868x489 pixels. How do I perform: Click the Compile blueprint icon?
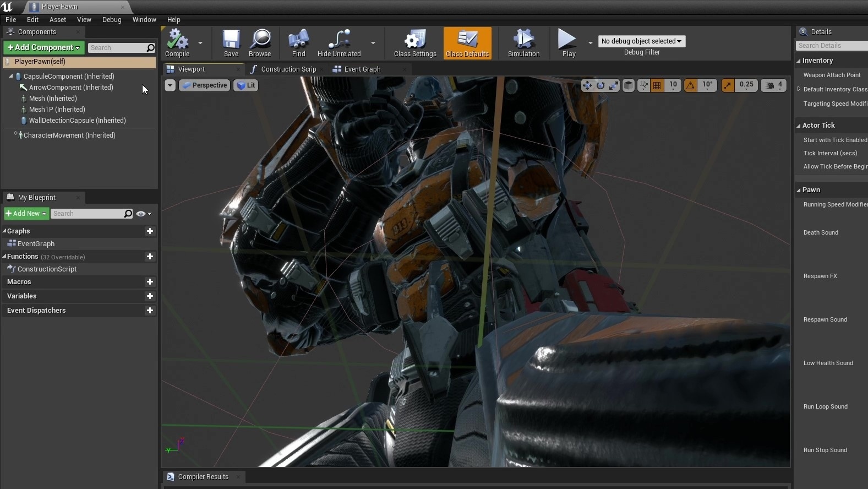(177, 43)
